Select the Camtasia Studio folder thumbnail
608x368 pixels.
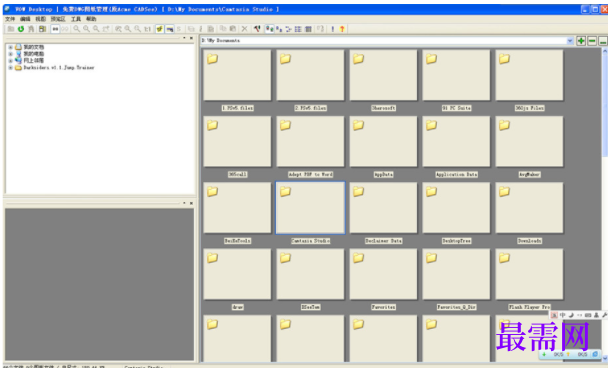click(x=310, y=208)
